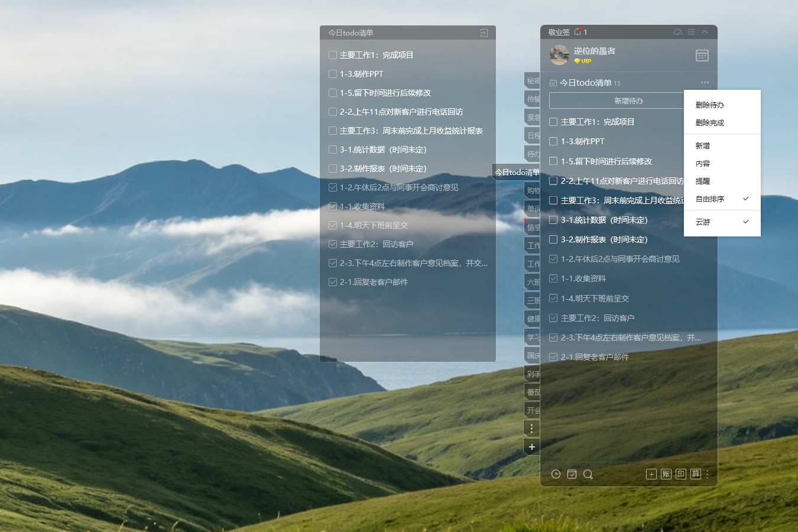Viewport: 798px width, 532px height.
Task: Click the 敬业签 app title text
Action: click(x=559, y=32)
